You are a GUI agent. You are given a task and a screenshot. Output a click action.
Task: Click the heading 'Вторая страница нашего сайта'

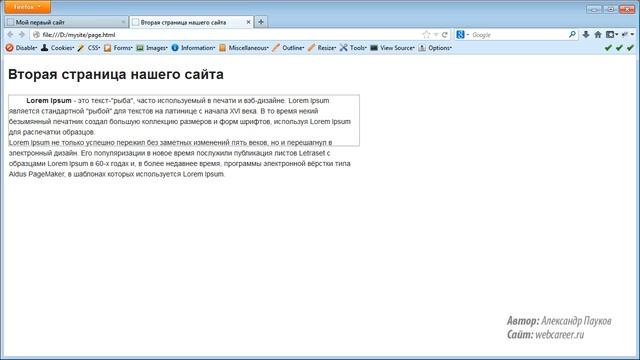[x=116, y=74]
